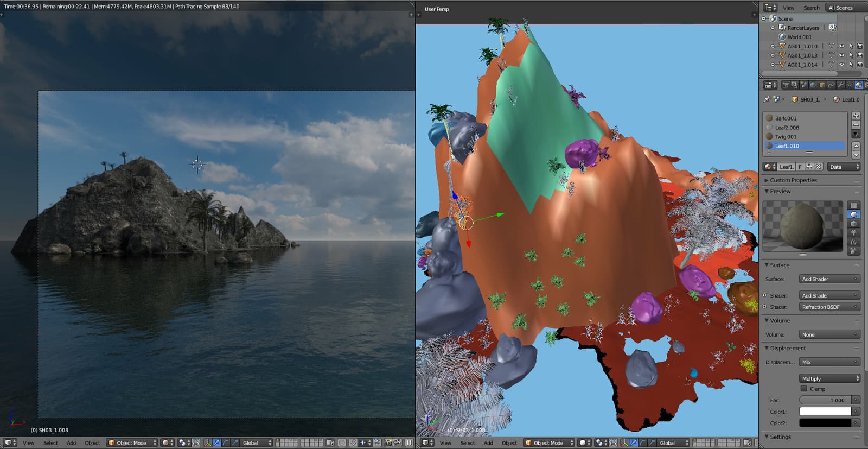868x449 pixels.
Task: Open the Render properties tab icon
Action: pos(785,85)
